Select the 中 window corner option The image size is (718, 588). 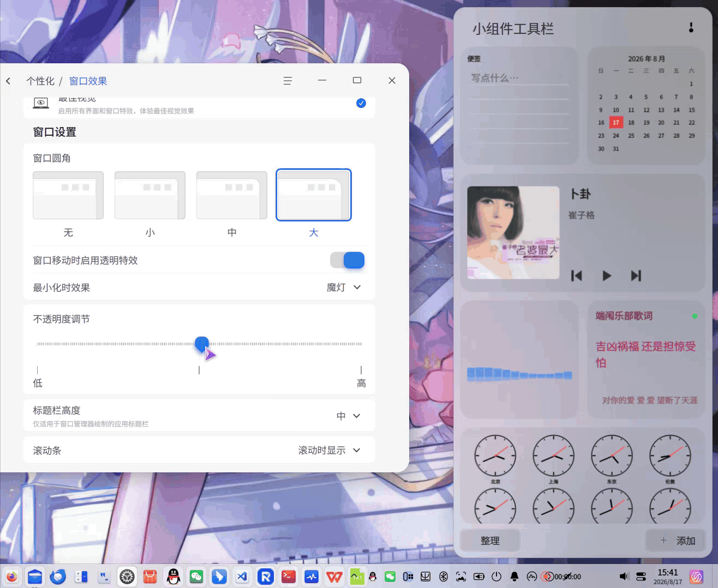tap(232, 195)
